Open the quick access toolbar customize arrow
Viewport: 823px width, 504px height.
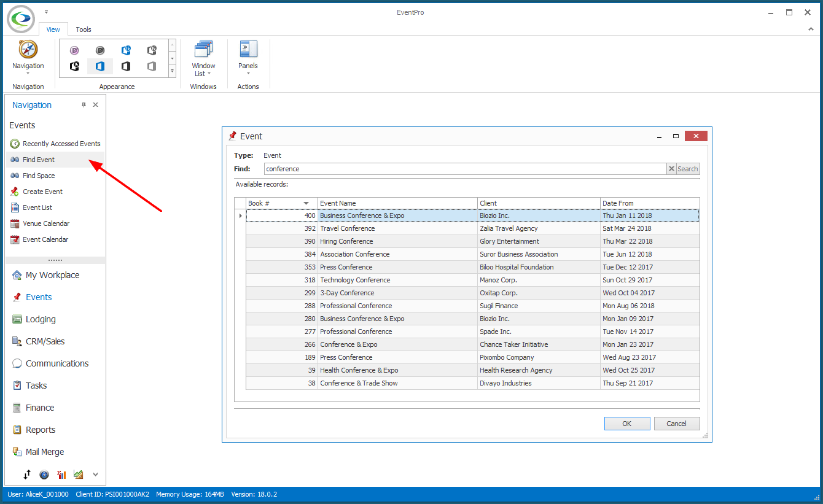point(46,12)
